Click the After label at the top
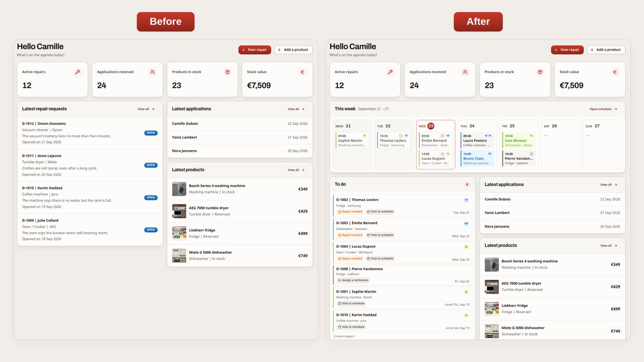 point(478,21)
